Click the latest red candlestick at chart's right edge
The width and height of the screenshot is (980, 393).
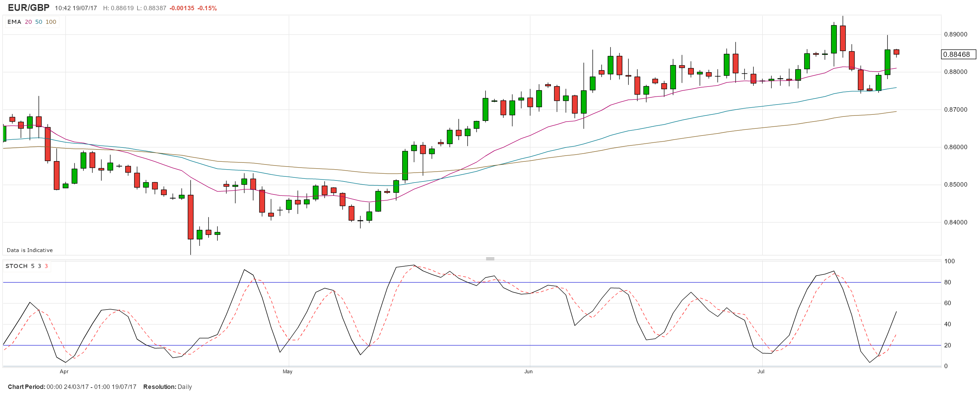pos(896,52)
